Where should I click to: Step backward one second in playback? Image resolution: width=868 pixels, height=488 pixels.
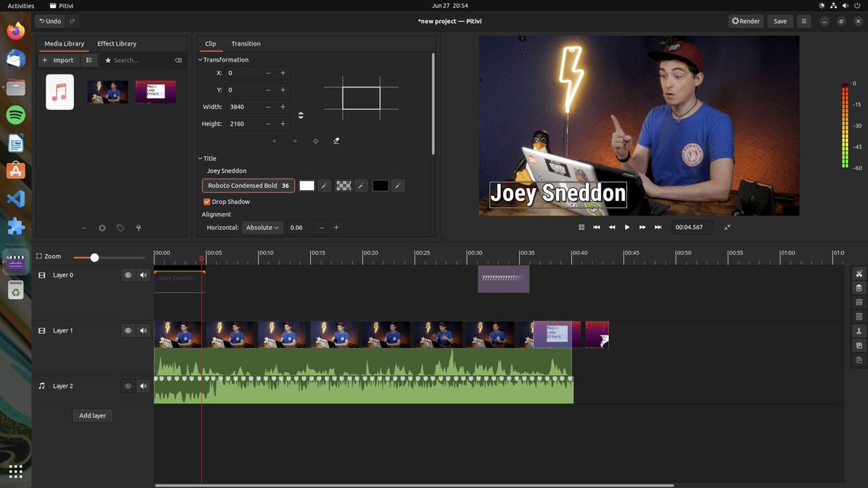pos(612,227)
